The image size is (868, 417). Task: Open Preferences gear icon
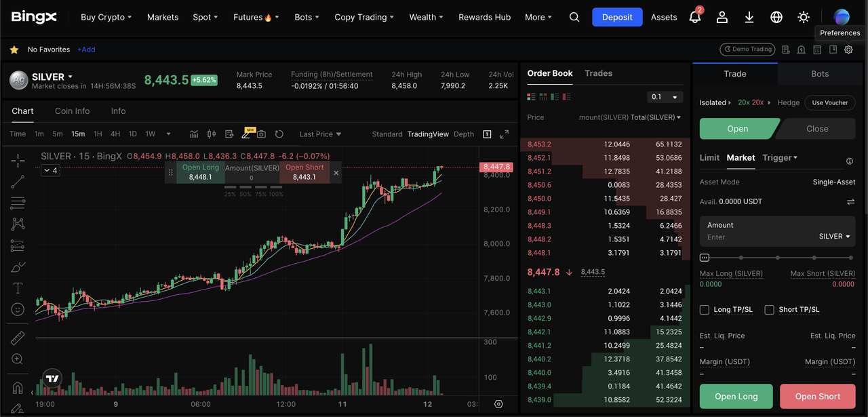(x=848, y=49)
